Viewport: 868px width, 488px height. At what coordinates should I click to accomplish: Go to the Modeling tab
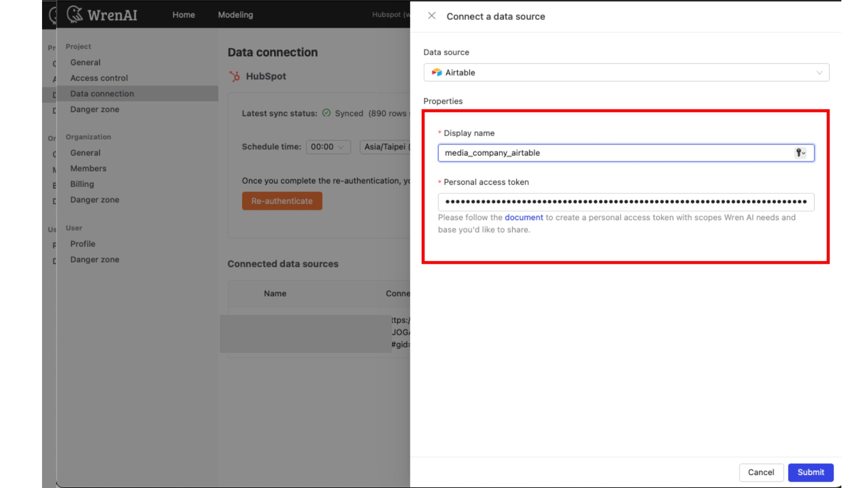(236, 15)
